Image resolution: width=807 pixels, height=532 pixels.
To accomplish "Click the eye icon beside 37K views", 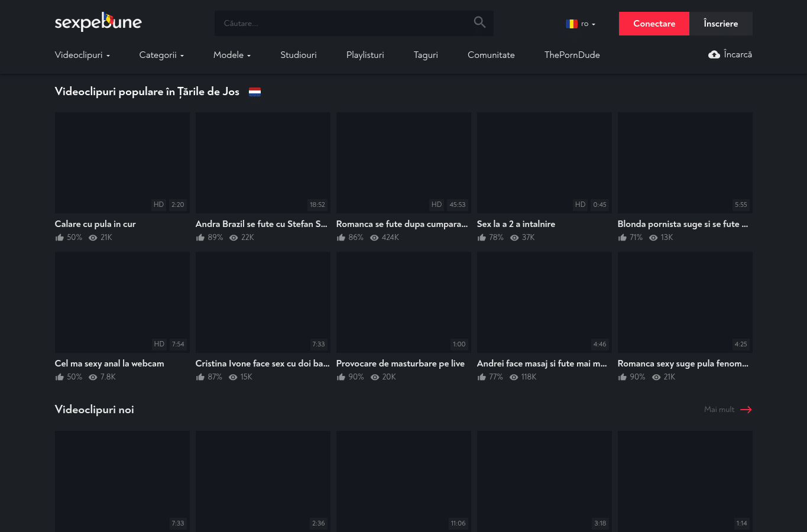I will pos(514,238).
